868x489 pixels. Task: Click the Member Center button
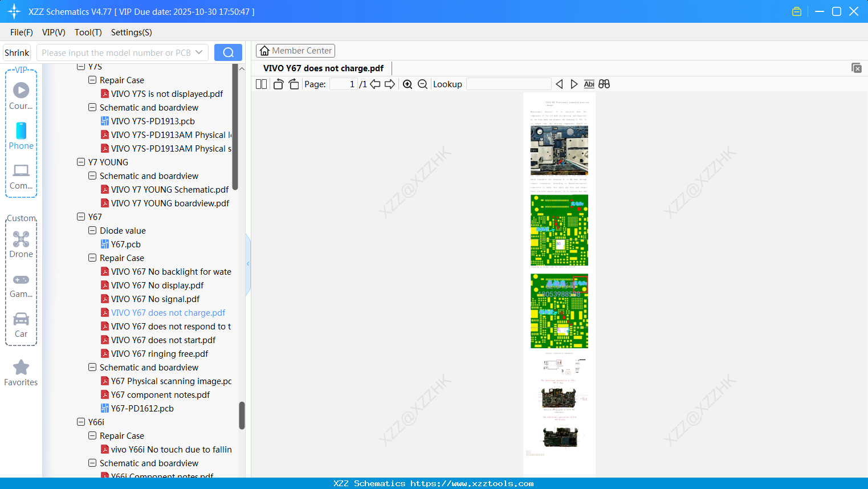coord(295,51)
